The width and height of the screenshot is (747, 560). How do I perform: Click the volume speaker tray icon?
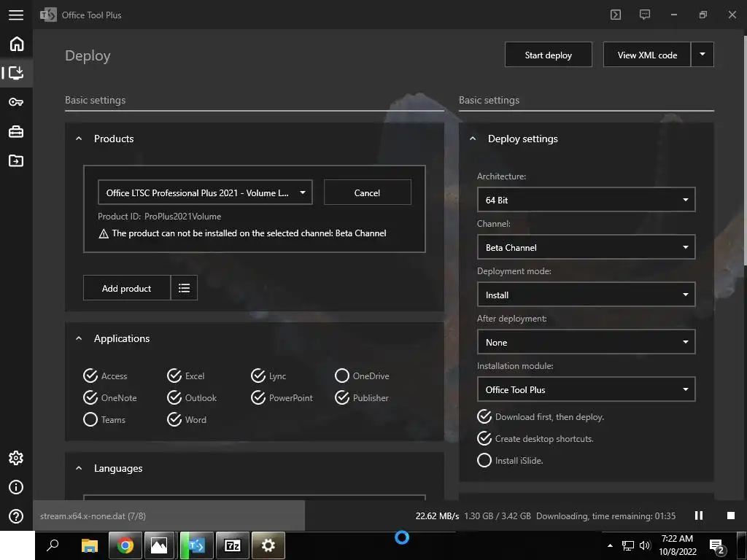tap(645, 545)
